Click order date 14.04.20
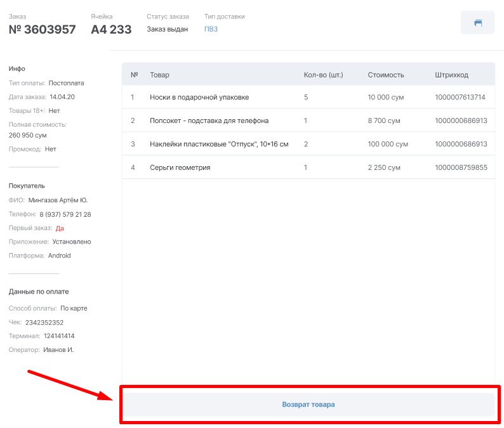This screenshot has height=428, width=504. [x=62, y=97]
